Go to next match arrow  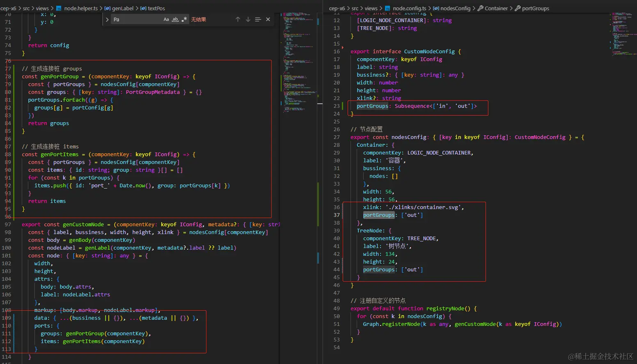coord(248,19)
